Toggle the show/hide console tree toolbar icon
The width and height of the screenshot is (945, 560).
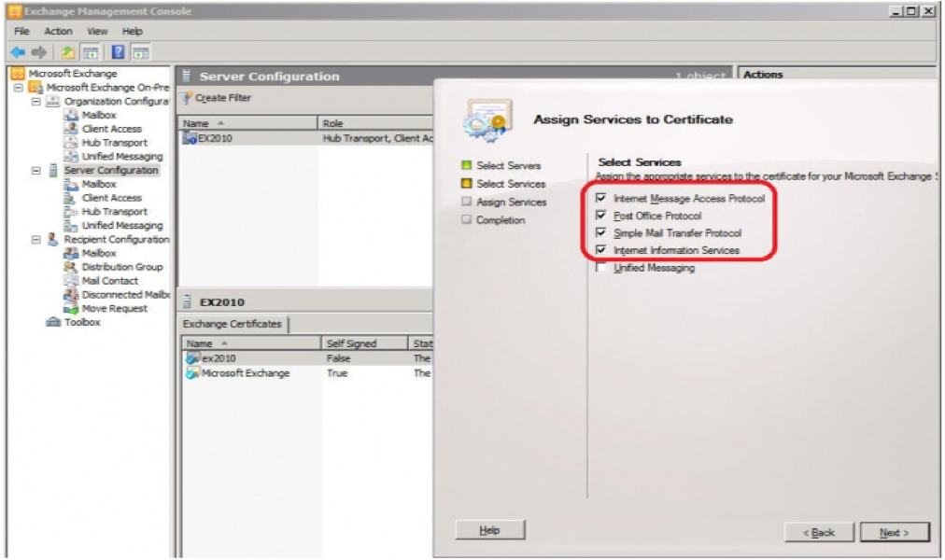click(91, 52)
